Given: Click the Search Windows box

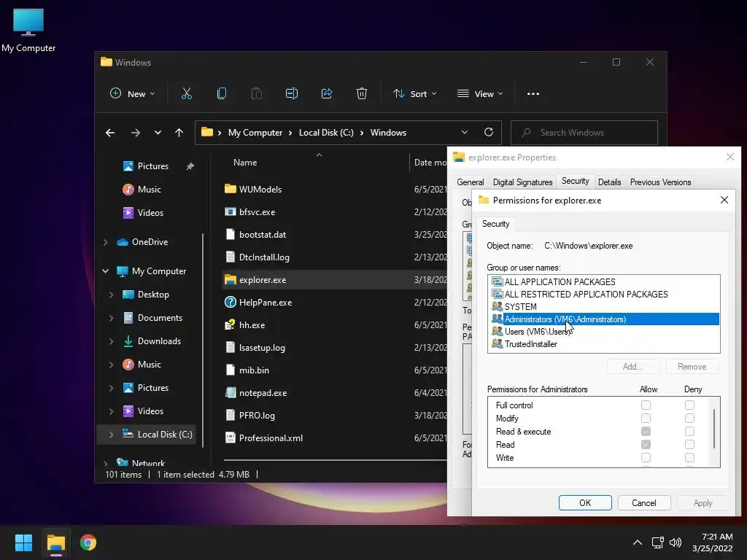Looking at the screenshot, I should click(584, 133).
